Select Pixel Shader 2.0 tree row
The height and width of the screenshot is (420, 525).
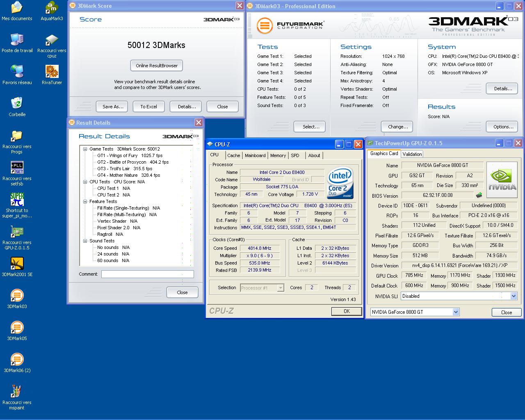(119, 228)
